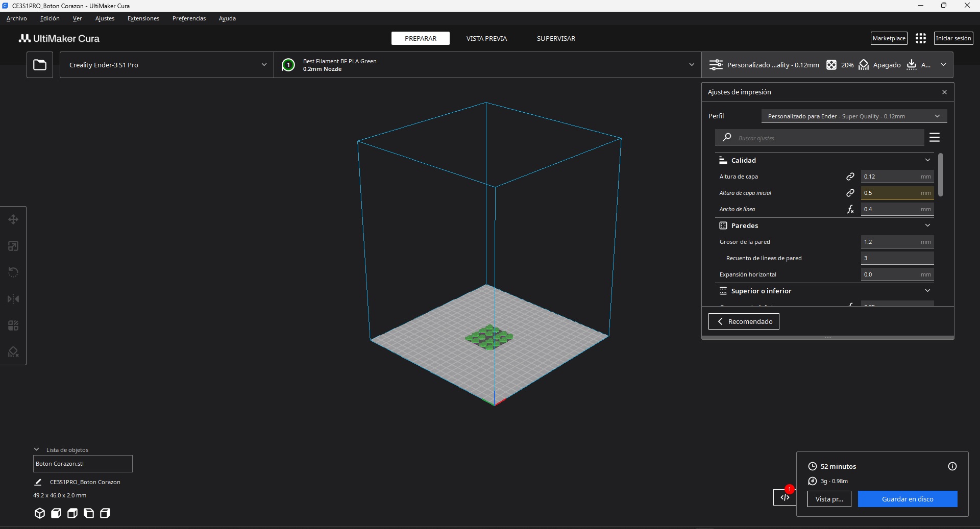Toggle link icon for Altura de capa inicial

coord(850,193)
